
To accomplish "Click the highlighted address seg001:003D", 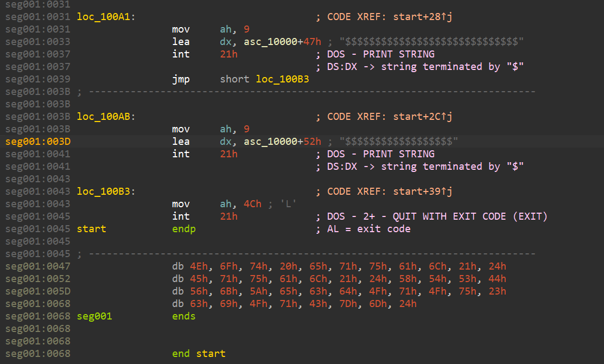I will tap(37, 142).
